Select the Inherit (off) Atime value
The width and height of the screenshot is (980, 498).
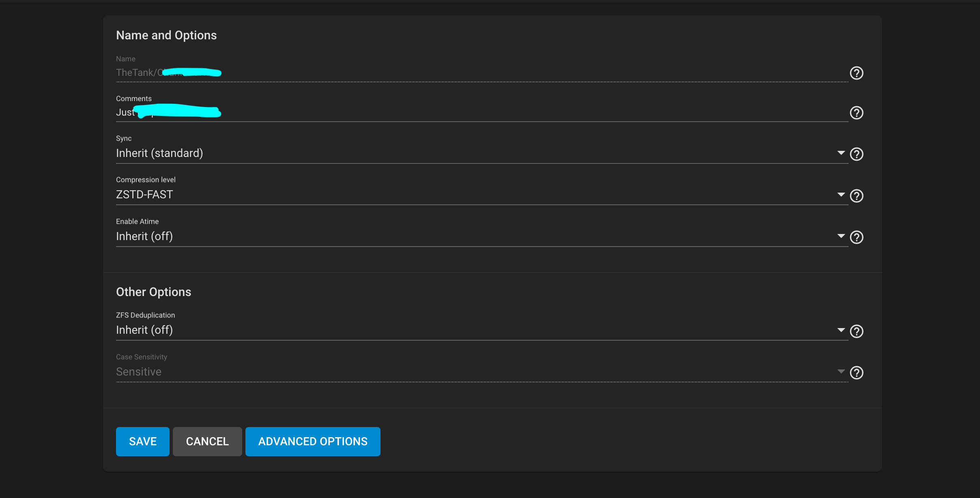point(144,236)
